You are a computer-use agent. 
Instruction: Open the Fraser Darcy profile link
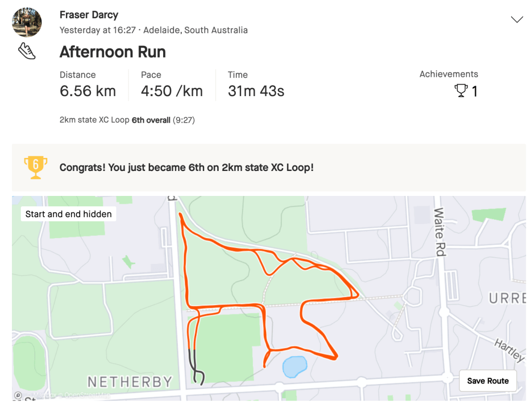tap(89, 15)
